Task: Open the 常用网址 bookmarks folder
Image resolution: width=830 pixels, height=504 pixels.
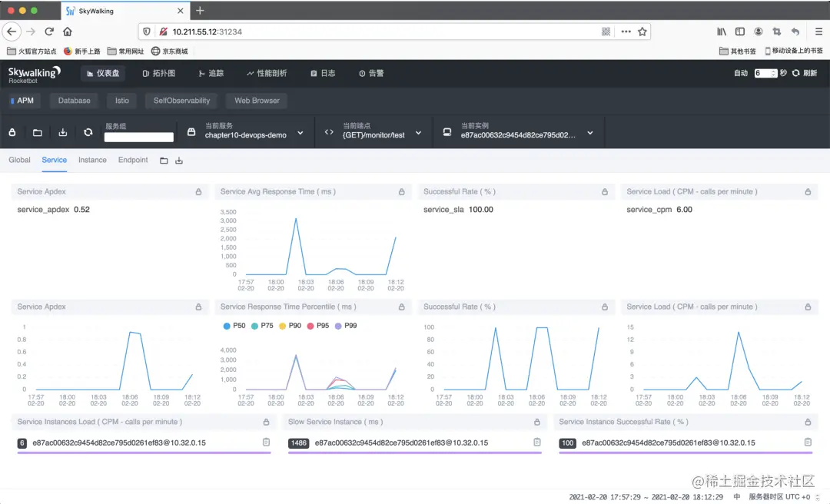Action: coord(126,51)
